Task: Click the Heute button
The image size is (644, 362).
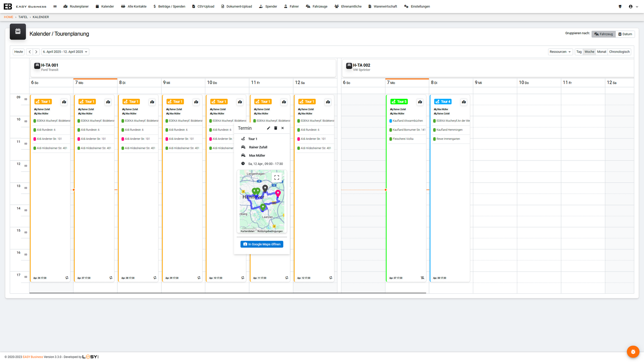Action: click(x=19, y=52)
